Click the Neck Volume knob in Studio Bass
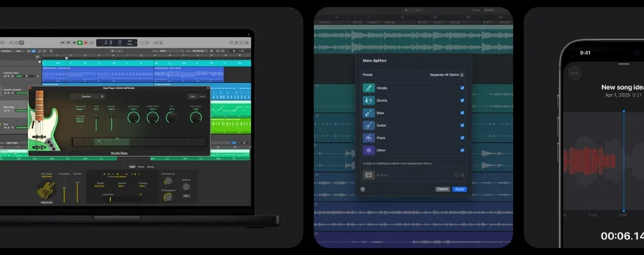644x255 pixels. (x=133, y=117)
